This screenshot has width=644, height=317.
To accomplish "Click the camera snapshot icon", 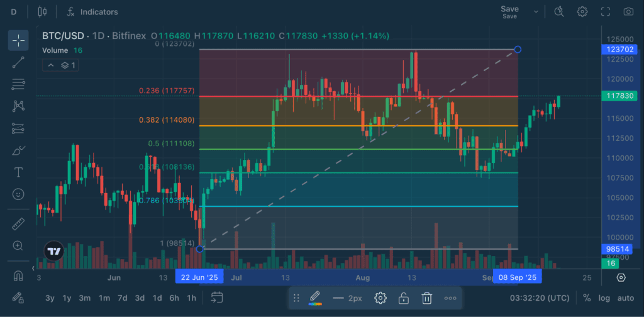I will 628,11.
